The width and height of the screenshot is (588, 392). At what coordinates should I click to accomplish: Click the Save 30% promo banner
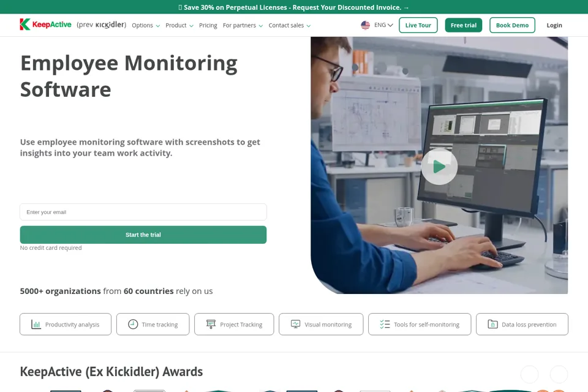tap(294, 7)
